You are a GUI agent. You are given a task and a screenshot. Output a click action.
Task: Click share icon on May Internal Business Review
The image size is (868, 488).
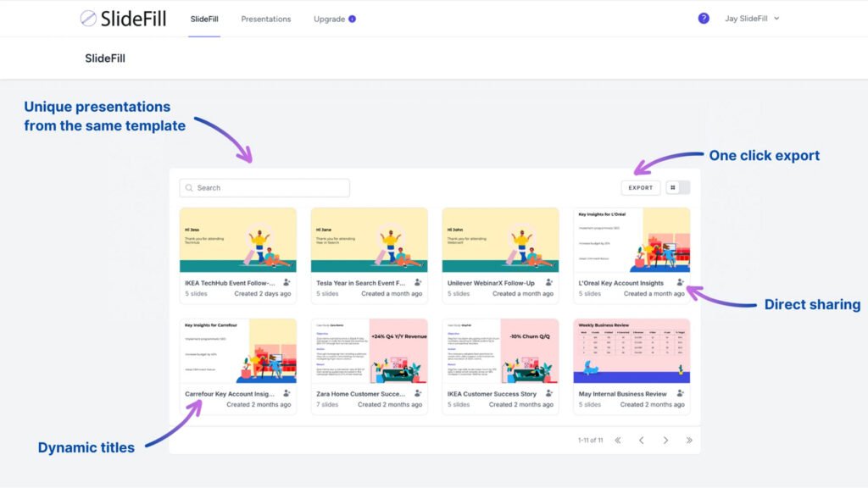pyautogui.click(x=680, y=393)
